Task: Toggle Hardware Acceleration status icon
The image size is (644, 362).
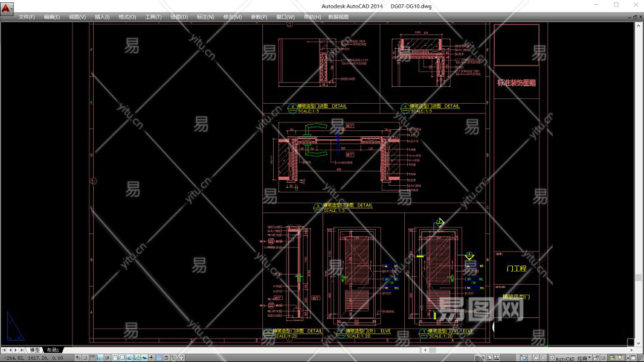Action: tap(604, 358)
